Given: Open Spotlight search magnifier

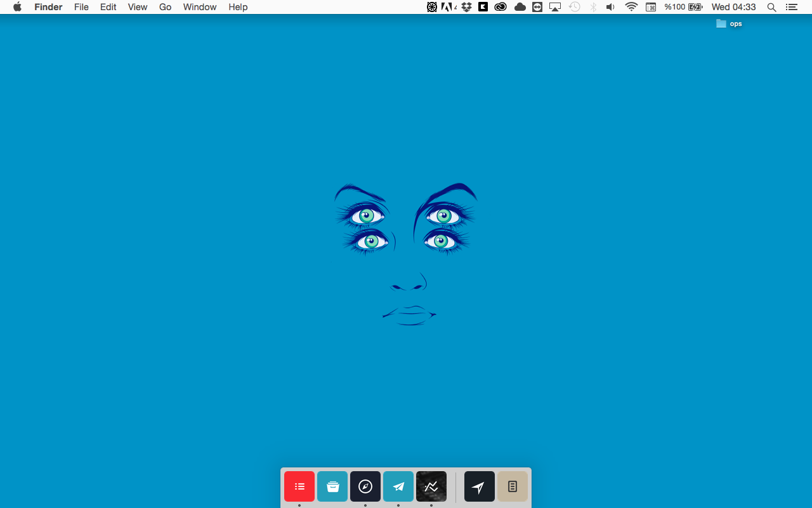Looking at the screenshot, I should (x=771, y=7).
